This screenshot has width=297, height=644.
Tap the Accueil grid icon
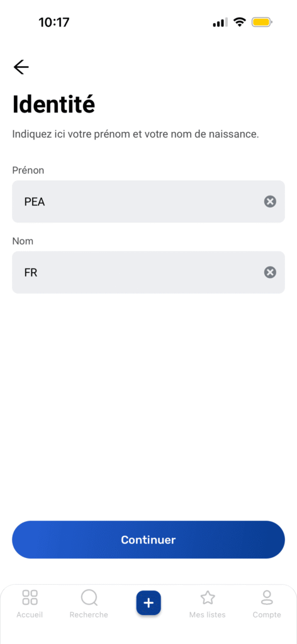pyautogui.click(x=30, y=597)
